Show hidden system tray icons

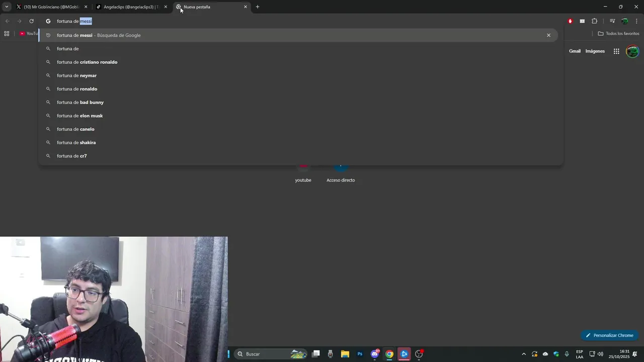pos(524,354)
